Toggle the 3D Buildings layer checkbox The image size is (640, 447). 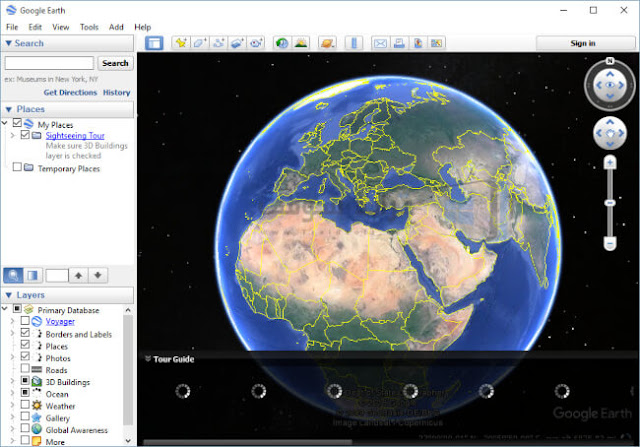pyautogui.click(x=25, y=380)
